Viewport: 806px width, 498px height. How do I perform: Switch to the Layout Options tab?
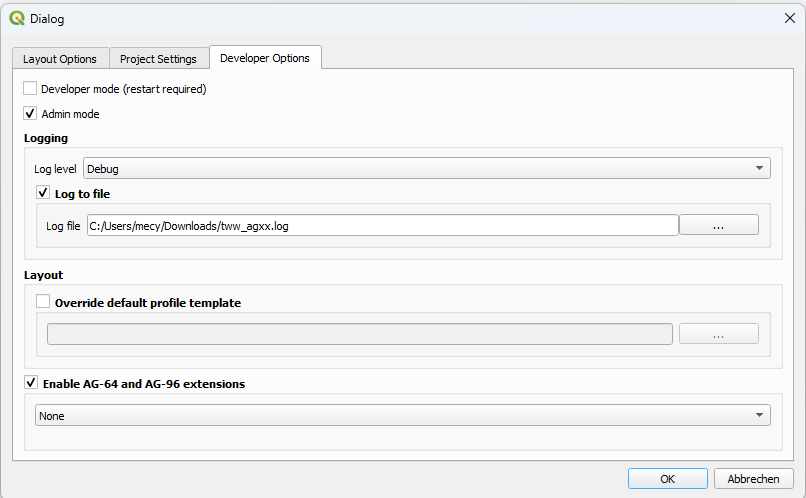pyautogui.click(x=60, y=59)
